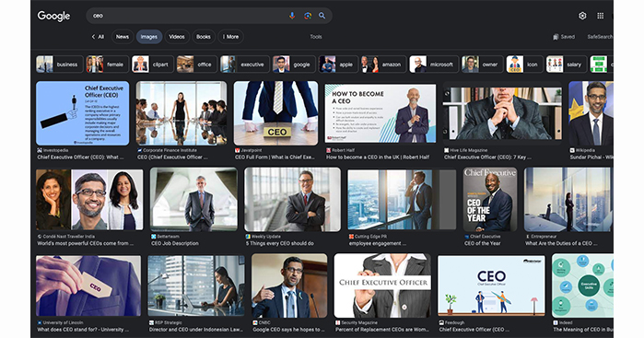Open Indeed Executive Skills diagram image

583,286
